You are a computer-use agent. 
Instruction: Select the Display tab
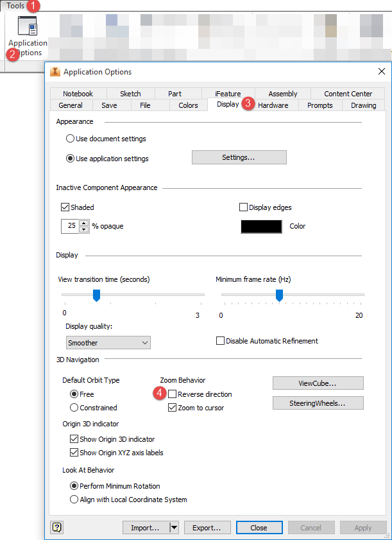pyautogui.click(x=228, y=105)
